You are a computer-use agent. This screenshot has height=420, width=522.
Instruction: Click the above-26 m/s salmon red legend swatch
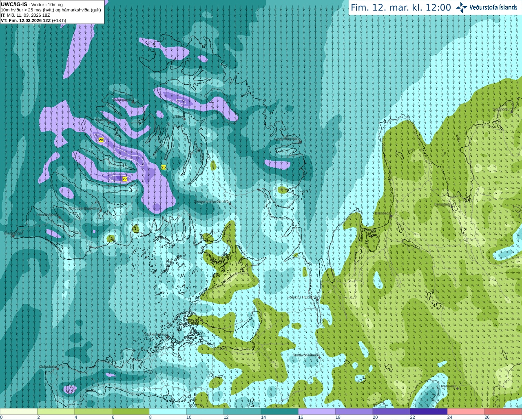[x=503, y=411]
